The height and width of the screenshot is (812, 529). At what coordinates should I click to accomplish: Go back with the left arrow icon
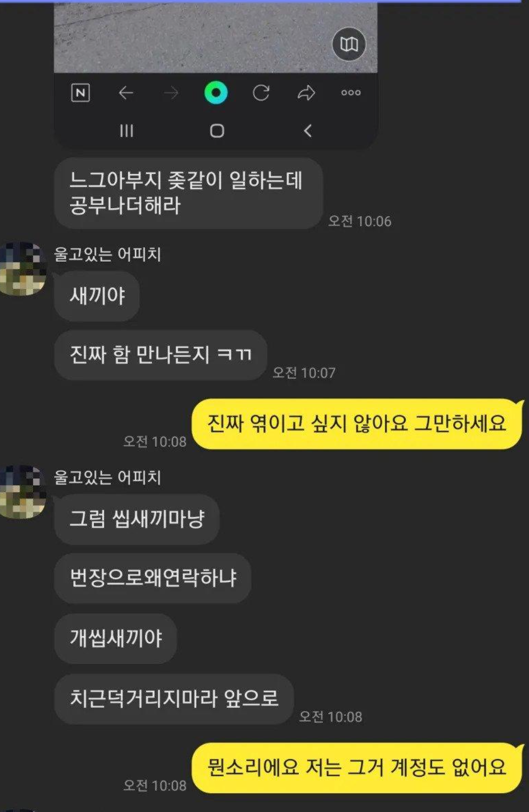[x=125, y=93]
